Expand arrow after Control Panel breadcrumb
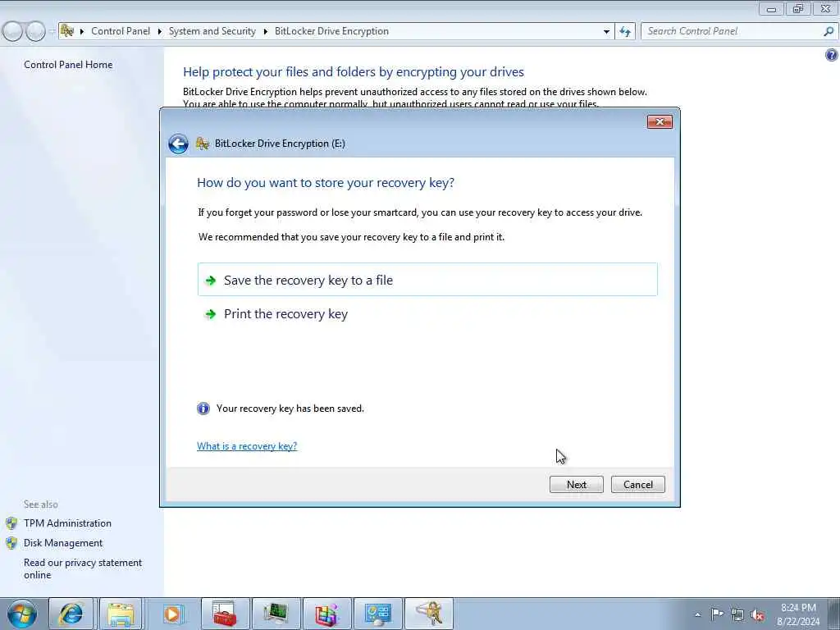The height and width of the screenshot is (630, 840). click(160, 32)
